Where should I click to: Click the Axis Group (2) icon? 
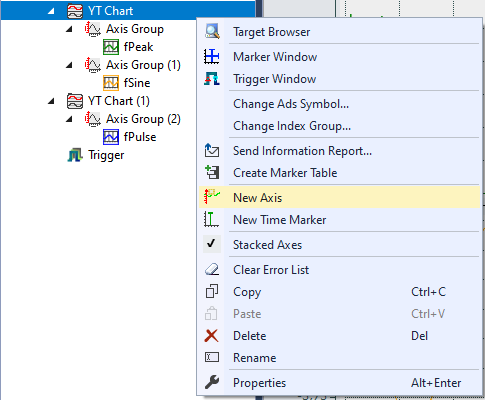point(93,119)
